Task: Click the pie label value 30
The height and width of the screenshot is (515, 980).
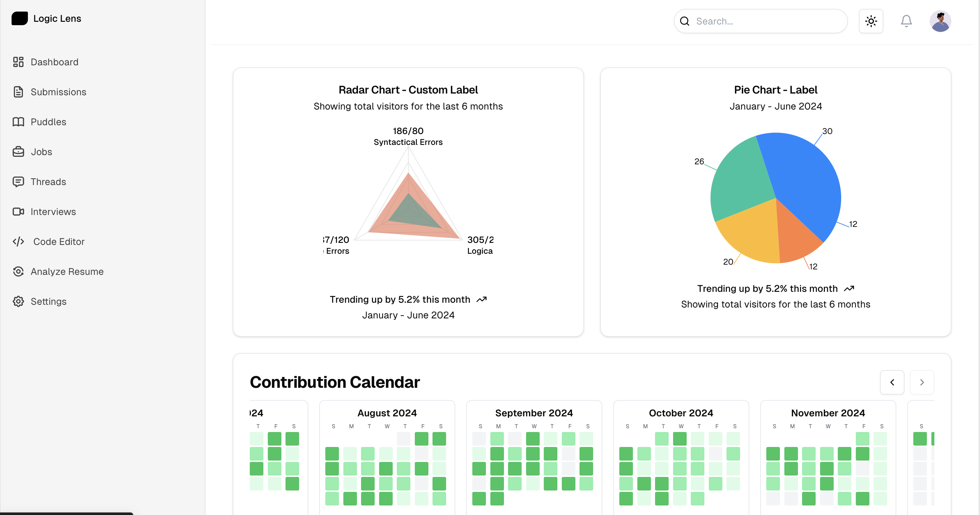Action: pyautogui.click(x=827, y=131)
